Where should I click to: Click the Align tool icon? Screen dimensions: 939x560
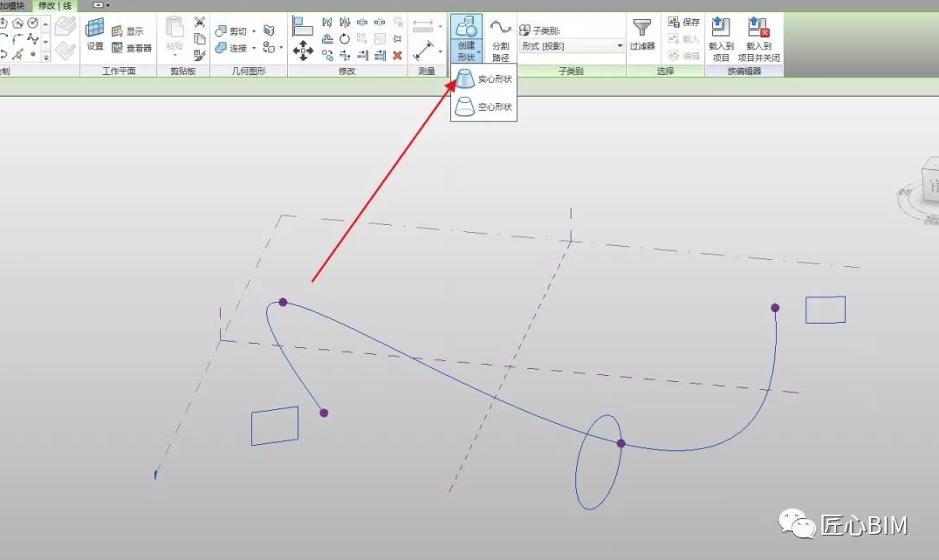(x=303, y=25)
